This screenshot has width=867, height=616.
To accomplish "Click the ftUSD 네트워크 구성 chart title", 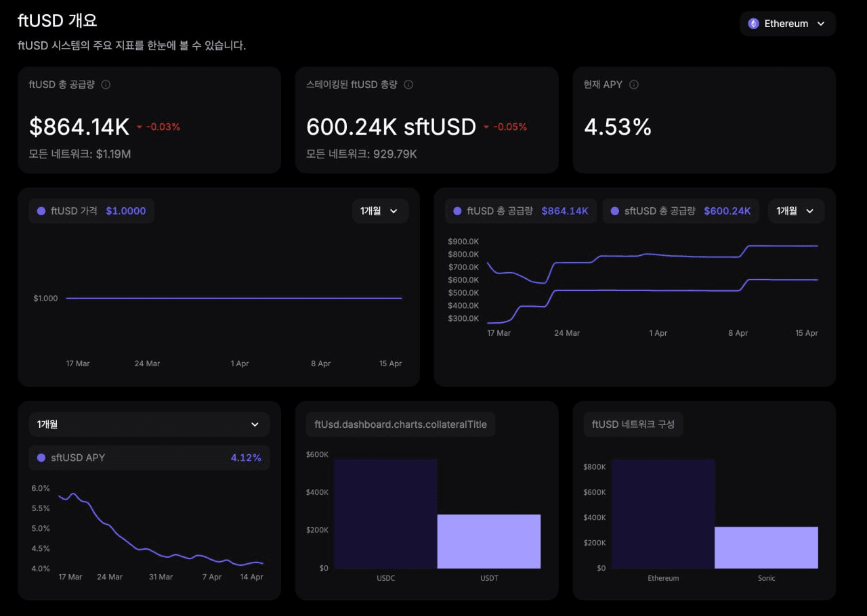I will (x=633, y=424).
